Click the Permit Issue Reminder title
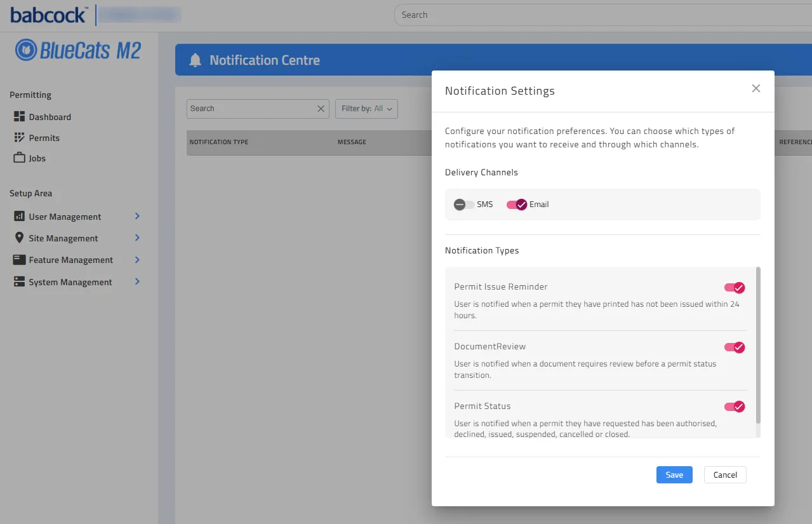Viewport: 812px width, 524px height. 501,287
